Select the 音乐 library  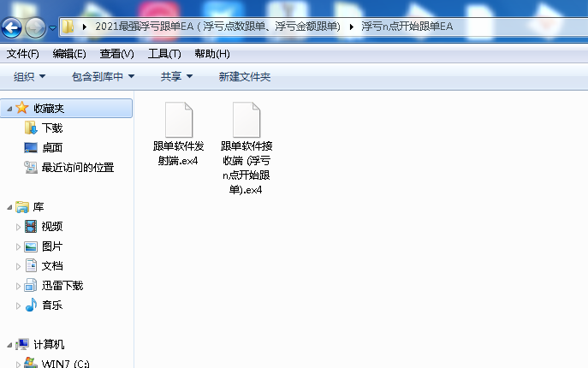click(52, 306)
